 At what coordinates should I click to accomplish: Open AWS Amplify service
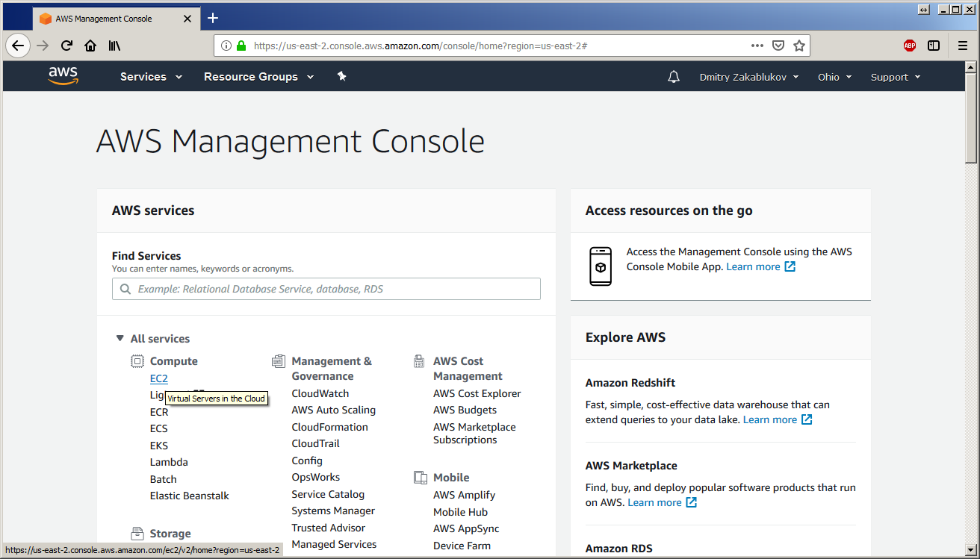pos(464,495)
